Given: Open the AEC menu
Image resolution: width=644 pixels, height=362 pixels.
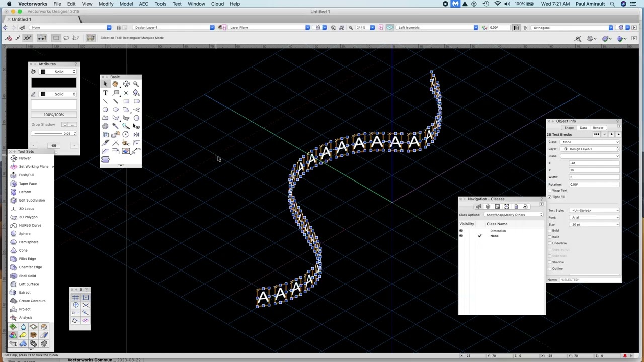Looking at the screenshot, I should tap(143, 4).
